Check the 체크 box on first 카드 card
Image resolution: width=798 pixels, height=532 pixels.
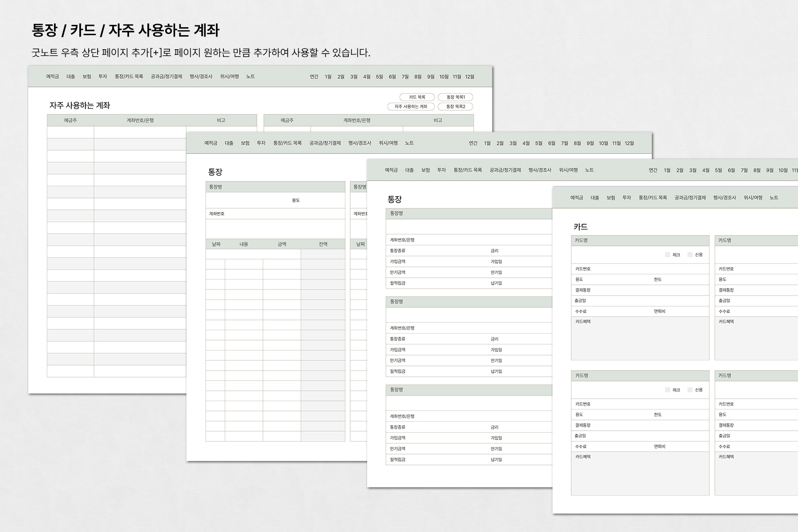click(668, 255)
